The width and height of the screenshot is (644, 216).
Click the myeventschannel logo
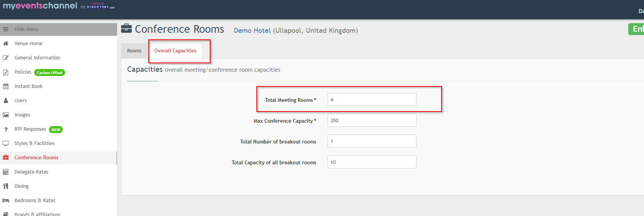pyautogui.click(x=40, y=6)
